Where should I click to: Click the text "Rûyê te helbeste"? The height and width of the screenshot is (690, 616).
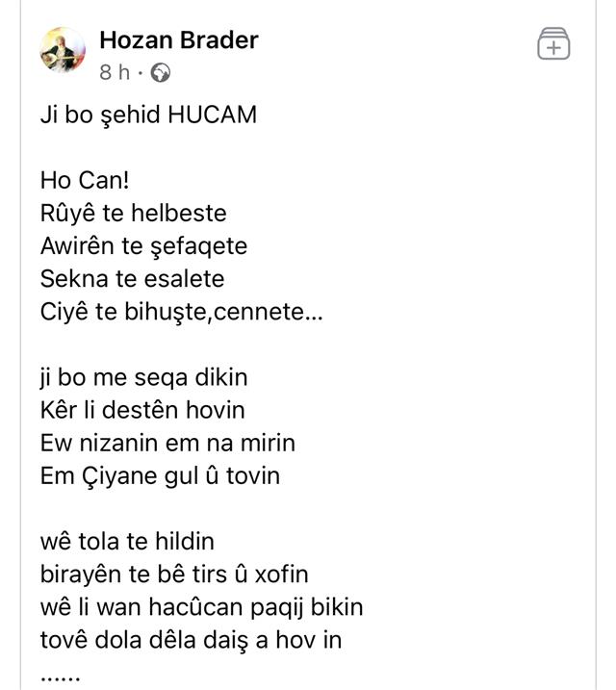pyautogui.click(x=133, y=213)
